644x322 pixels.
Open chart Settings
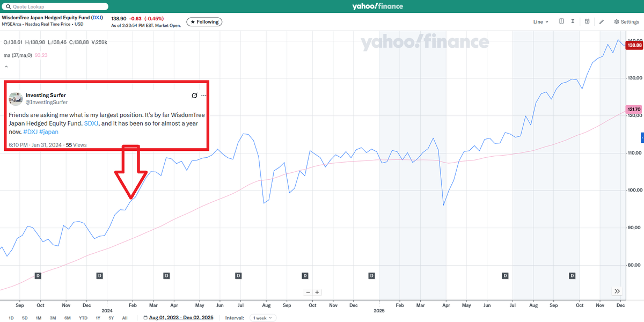[626, 22]
